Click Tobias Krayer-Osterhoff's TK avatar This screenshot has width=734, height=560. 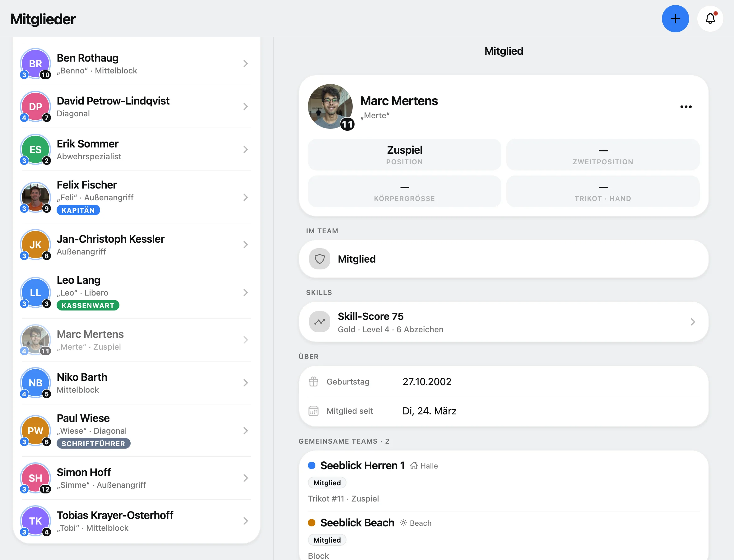35,521
